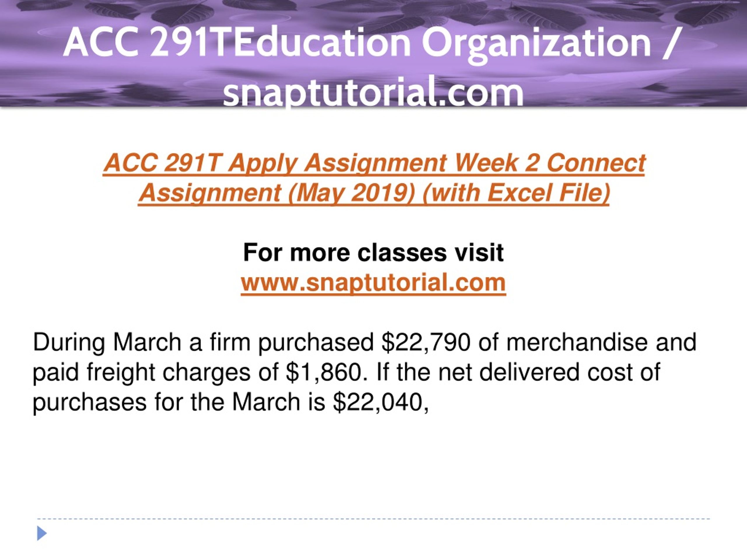Open the www.snaptutorial.com link
747x560 pixels.
(373, 283)
